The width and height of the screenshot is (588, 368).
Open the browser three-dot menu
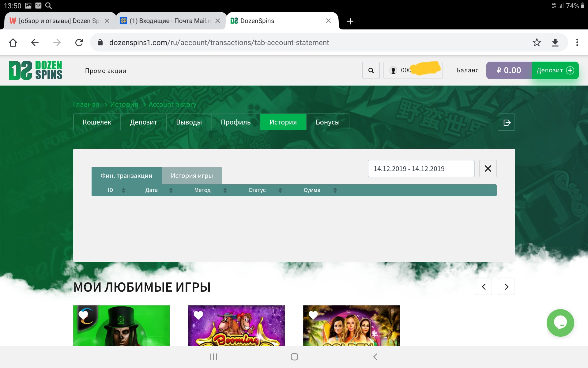coord(577,42)
